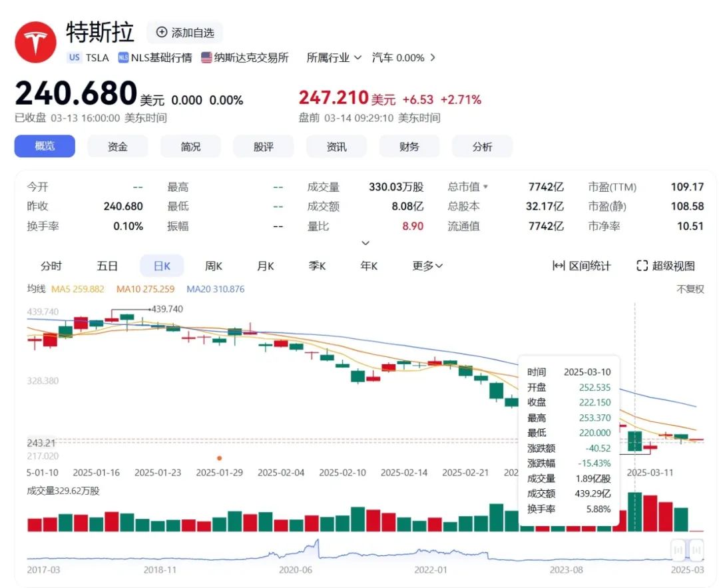Click the 区间统计 range measure icon
The height and width of the screenshot is (588, 719).
(559, 266)
